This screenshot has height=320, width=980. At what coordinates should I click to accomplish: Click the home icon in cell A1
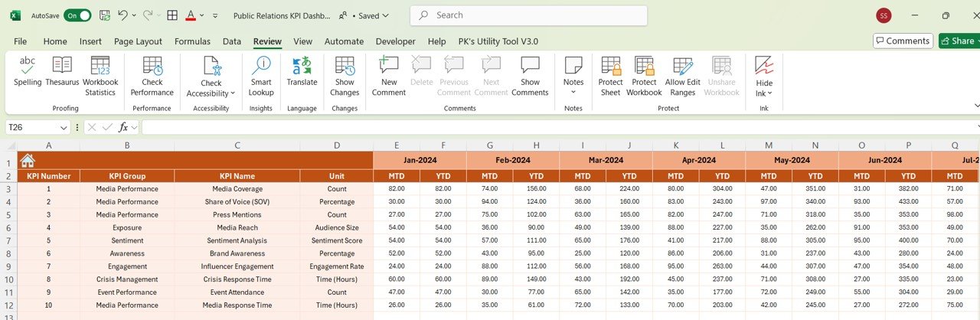(27, 161)
